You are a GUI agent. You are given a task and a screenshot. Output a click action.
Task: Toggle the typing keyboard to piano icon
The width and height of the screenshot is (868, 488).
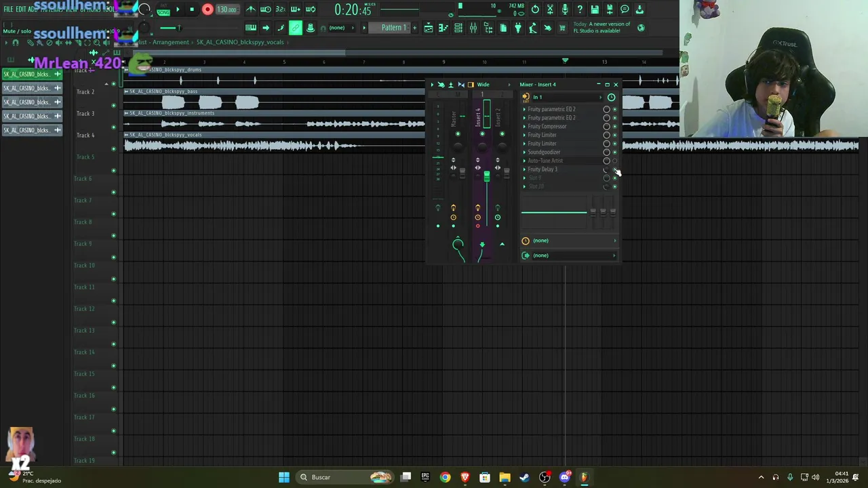coord(251,28)
